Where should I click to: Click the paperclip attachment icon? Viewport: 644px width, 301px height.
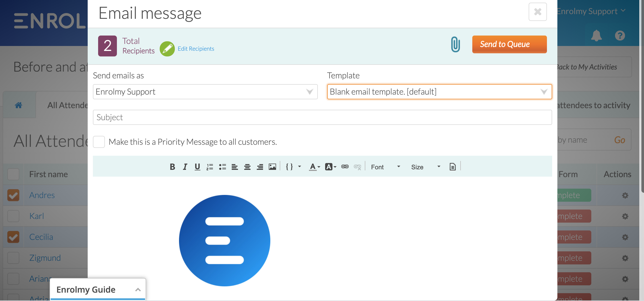pos(455,44)
